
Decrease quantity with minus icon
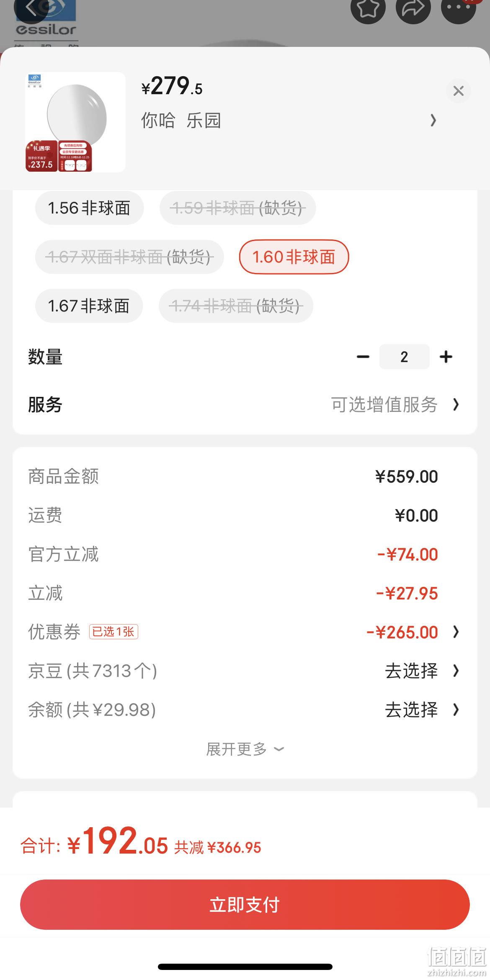coord(363,357)
